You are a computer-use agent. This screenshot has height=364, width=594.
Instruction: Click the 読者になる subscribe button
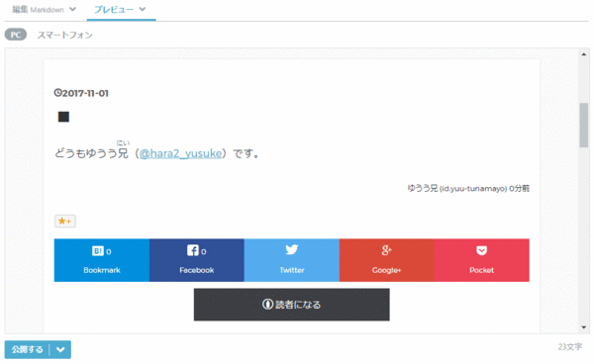point(292,305)
